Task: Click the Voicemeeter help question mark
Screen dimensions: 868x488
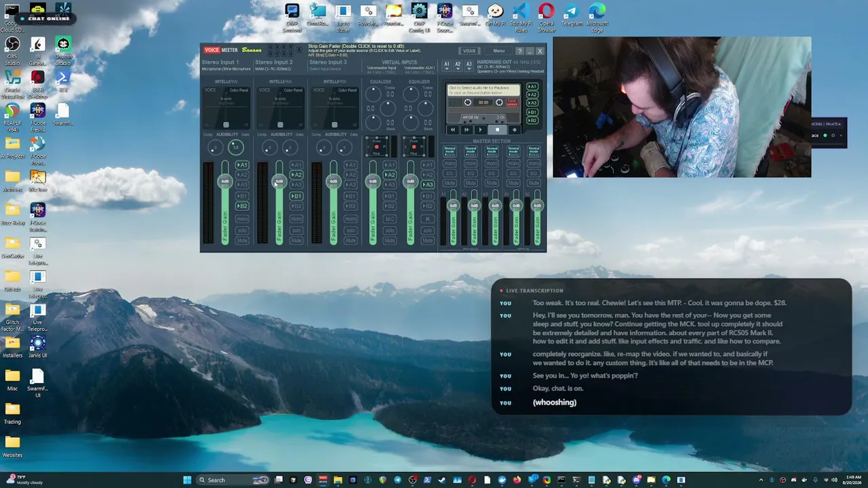Action: point(519,51)
